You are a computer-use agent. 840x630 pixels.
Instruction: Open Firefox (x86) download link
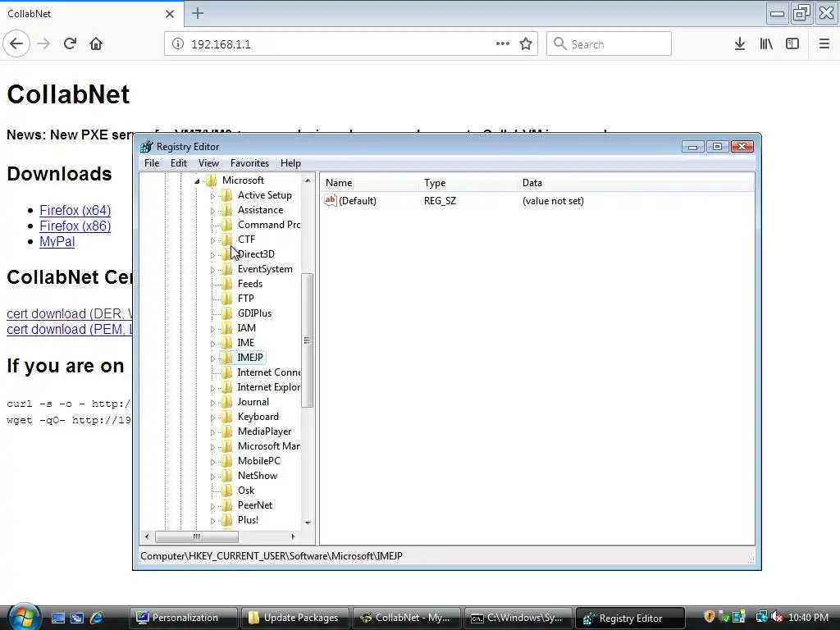[75, 226]
